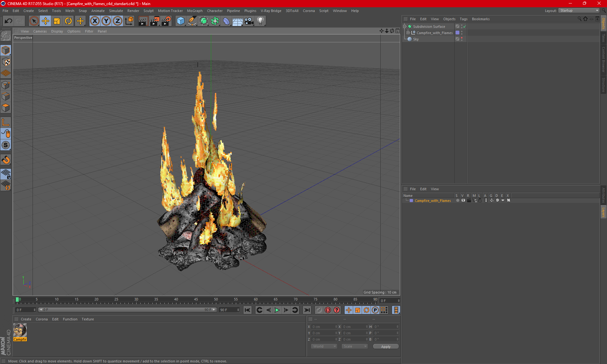Image resolution: width=607 pixels, height=364 pixels.
Task: Open the MoGraph menu
Action: [x=194, y=11]
